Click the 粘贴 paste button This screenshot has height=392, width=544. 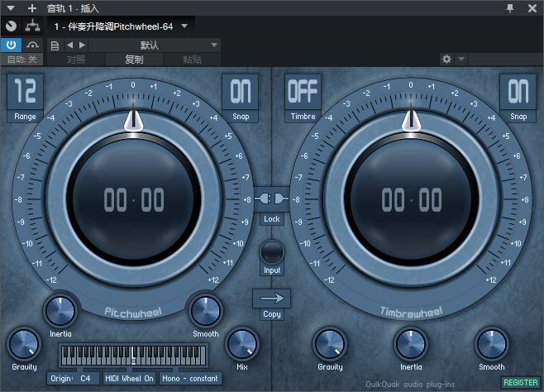[x=192, y=60]
